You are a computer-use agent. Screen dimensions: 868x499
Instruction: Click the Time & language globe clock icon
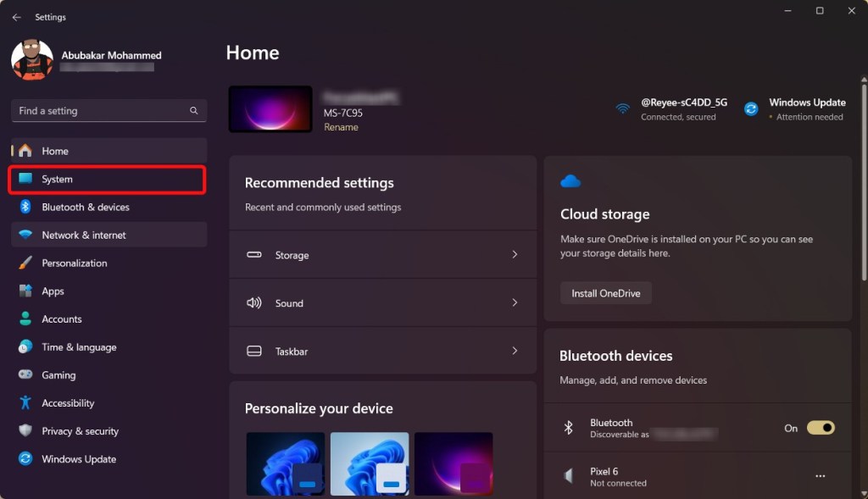click(25, 347)
